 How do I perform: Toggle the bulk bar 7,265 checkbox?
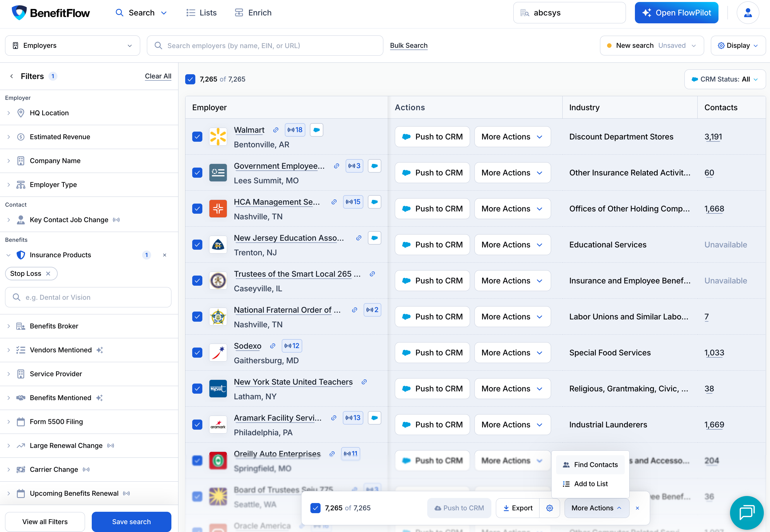[x=315, y=508]
